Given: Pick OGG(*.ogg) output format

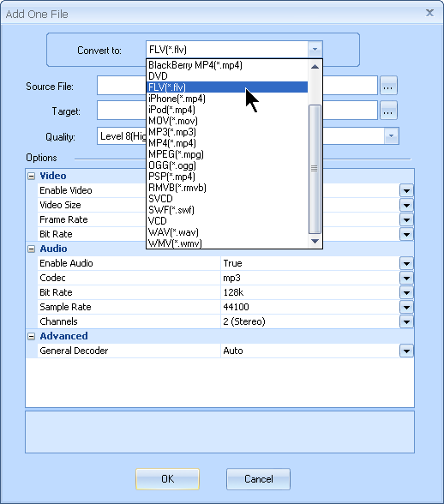Looking at the screenshot, I should 227,165.
